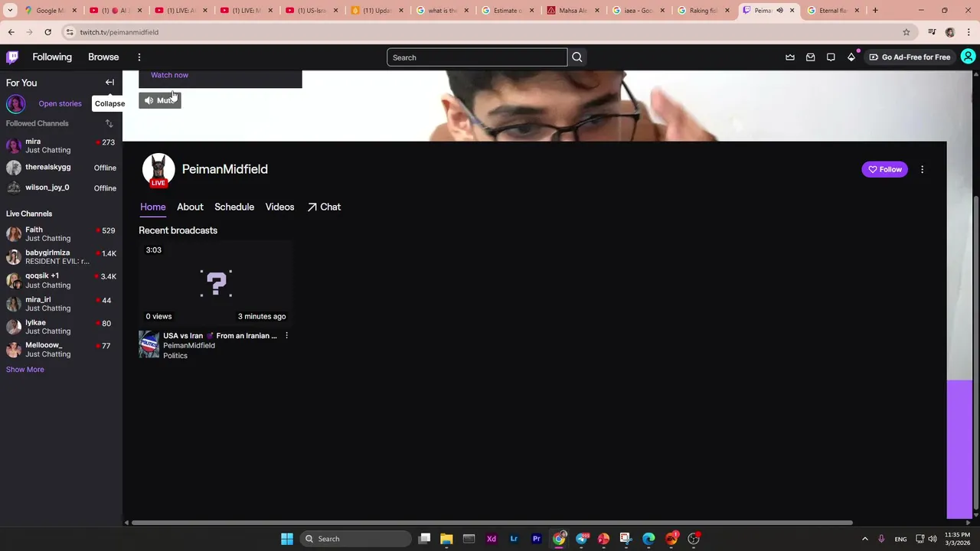Image resolution: width=980 pixels, height=551 pixels.
Task: Open the Browse page
Action: point(103,57)
